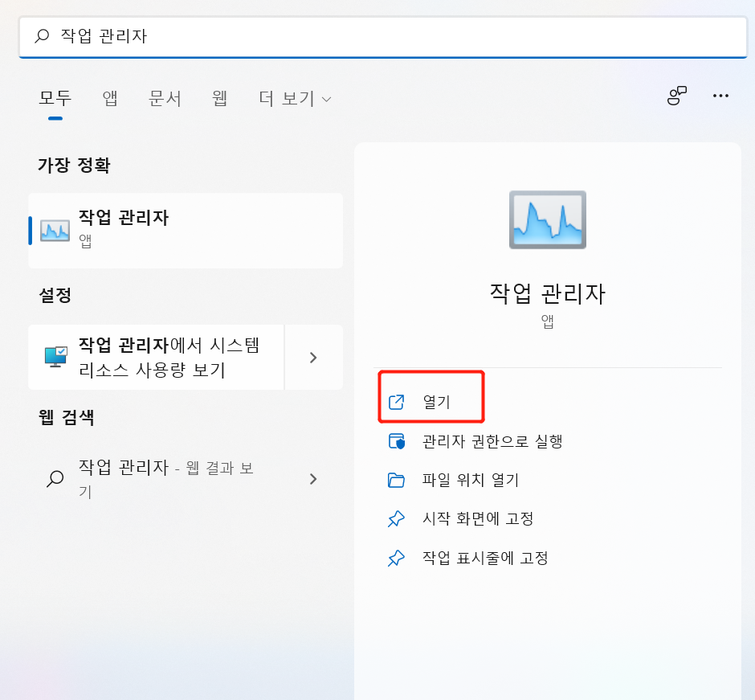The height and width of the screenshot is (700, 755).
Task: Open the ellipsis options menu top right
Action: [720, 96]
